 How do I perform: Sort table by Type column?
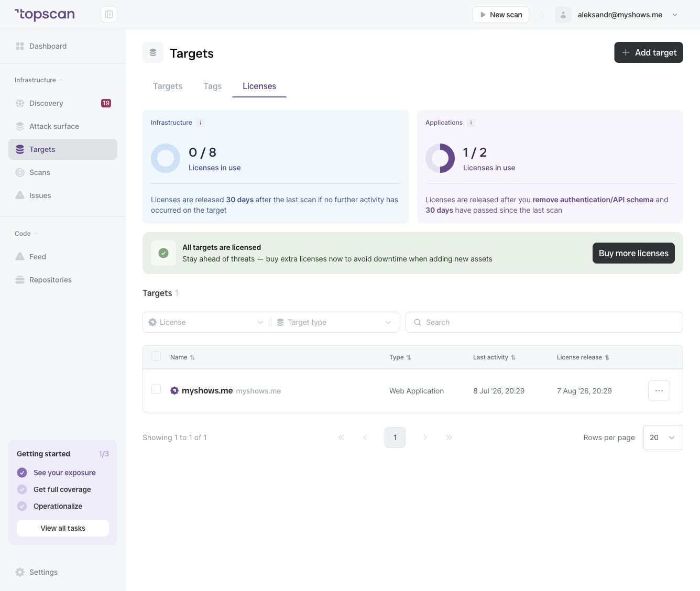[x=400, y=357]
